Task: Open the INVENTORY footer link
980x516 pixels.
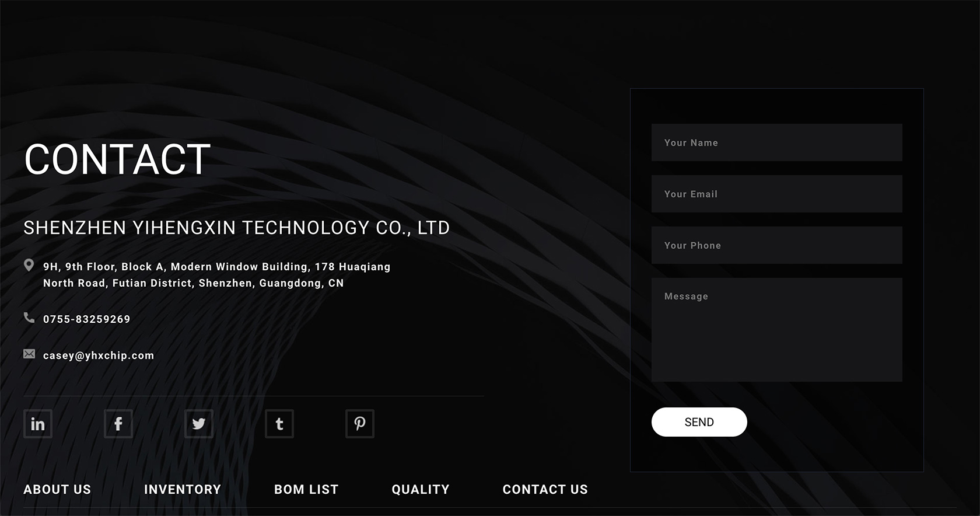Action: click(x=183, y=490)
